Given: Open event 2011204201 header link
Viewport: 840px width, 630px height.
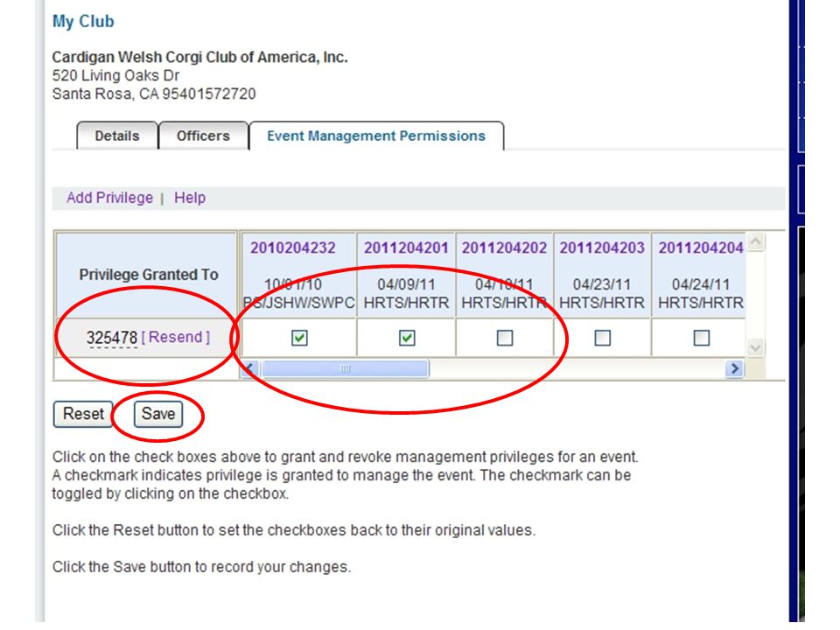Looking at the screenshot, I should tap(406, 248).
